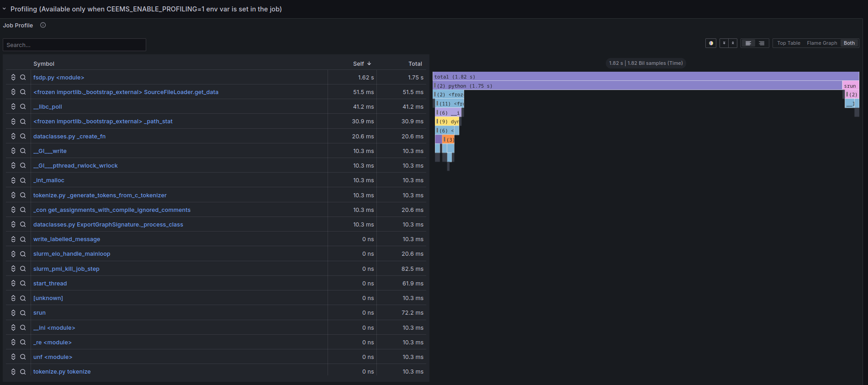Select left text alignment for flame graph
Image resolution: width=868 pixels, height=385 pixels.
(x=748, y=43)
